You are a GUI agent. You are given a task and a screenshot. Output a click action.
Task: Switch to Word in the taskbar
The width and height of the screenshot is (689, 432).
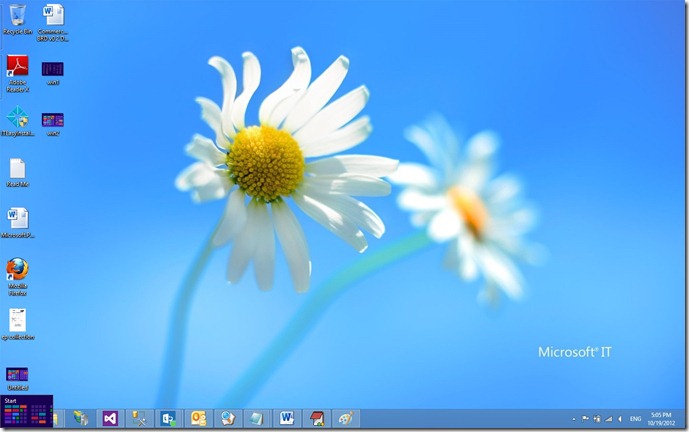286,418
